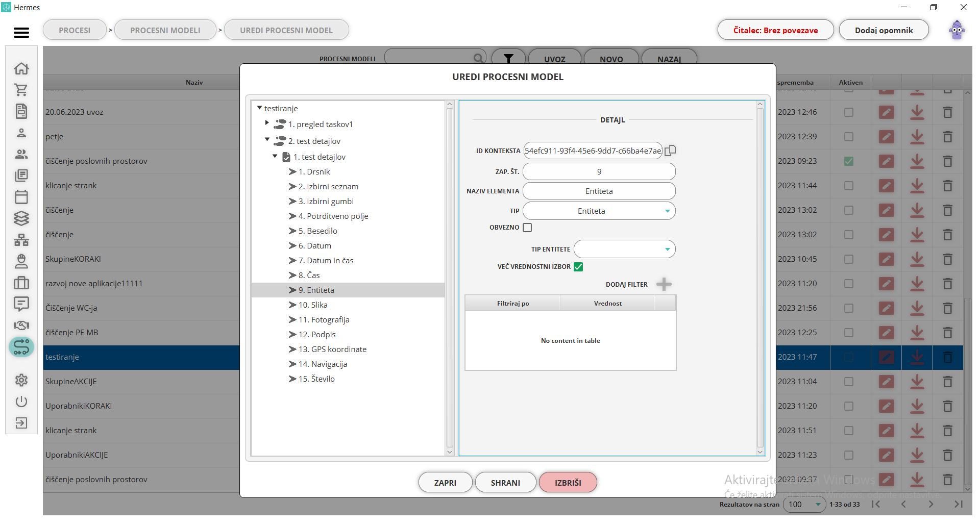Click the detail panel vertical scrollbar

[760, 278]
